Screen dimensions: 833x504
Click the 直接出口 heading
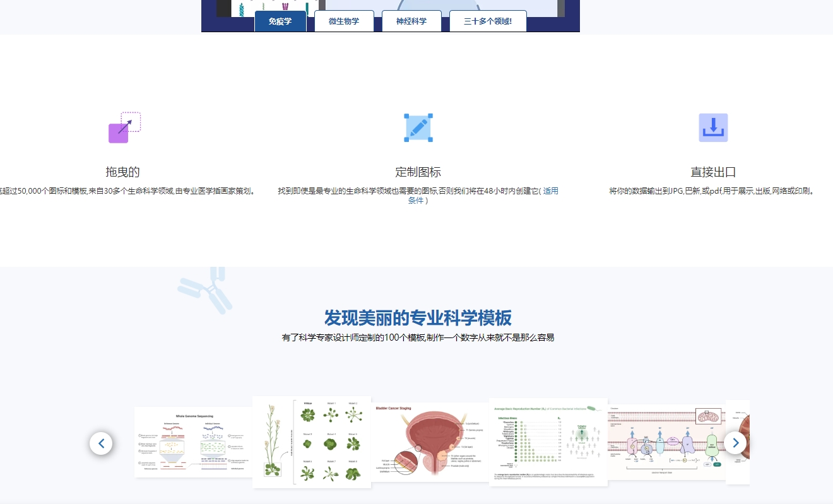coord(713,172)
